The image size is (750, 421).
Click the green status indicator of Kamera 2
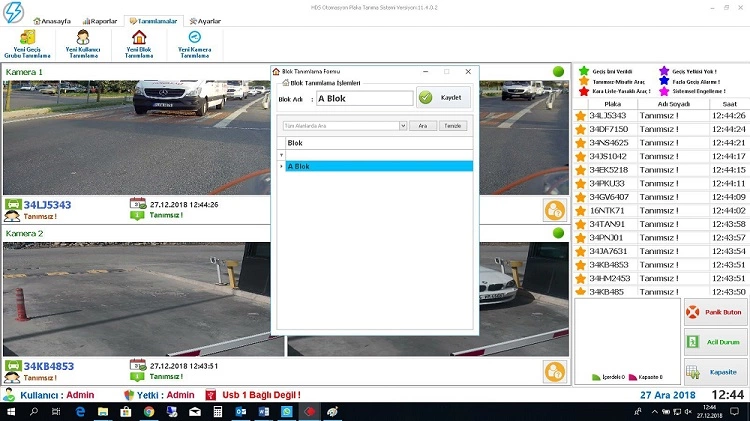pyautogui.click(x=558, y=233)
